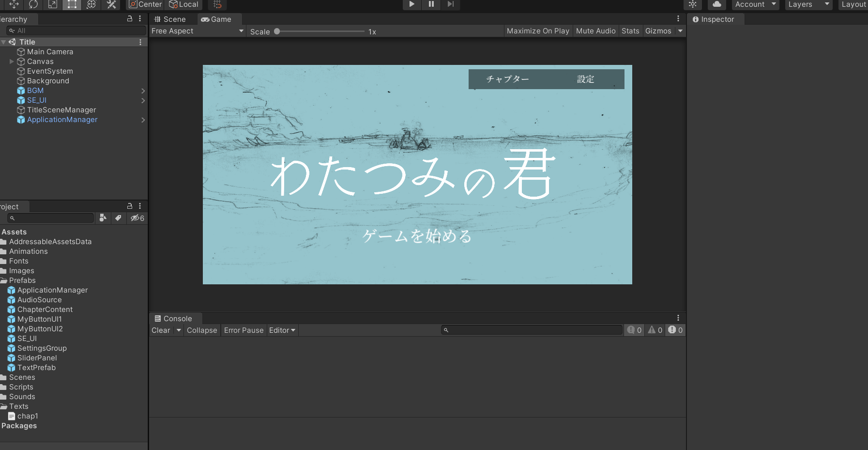Viewport: 868px width, 450px height.
Task: Click the Play button to start the game
Action: 411,4
